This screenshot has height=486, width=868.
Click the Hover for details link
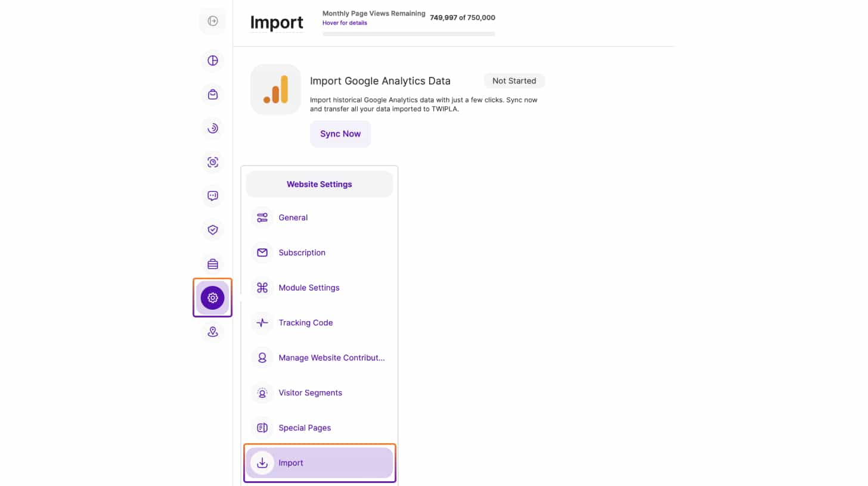coord(345,23)
